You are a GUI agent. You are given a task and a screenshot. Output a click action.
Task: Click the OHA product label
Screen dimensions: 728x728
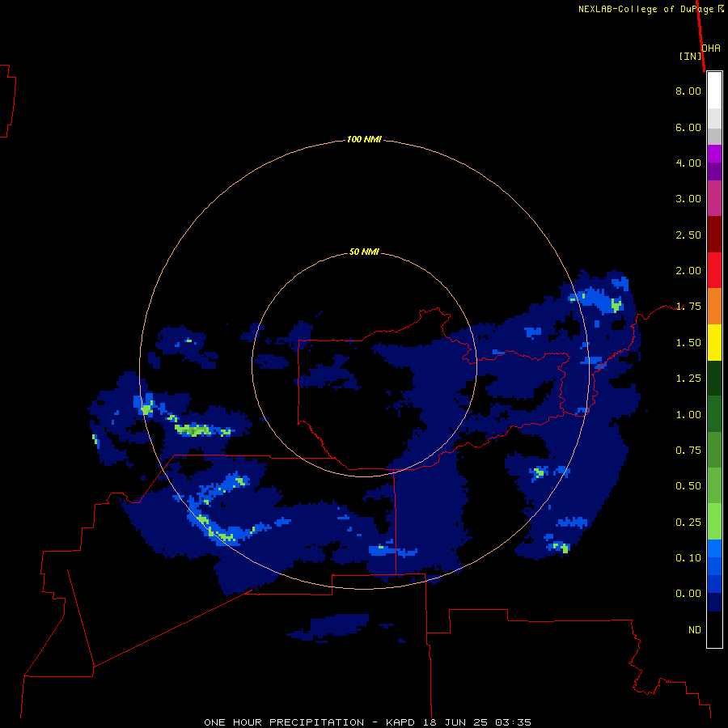point(711,48)
